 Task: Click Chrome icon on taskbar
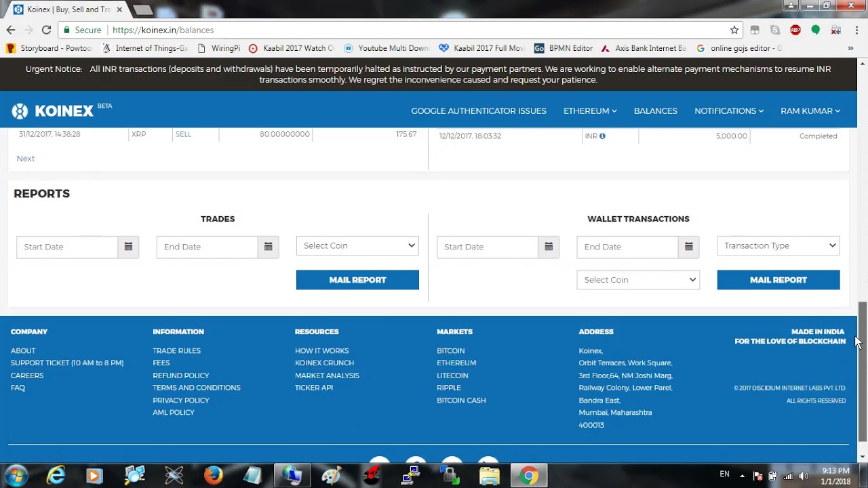click(529, 475)
